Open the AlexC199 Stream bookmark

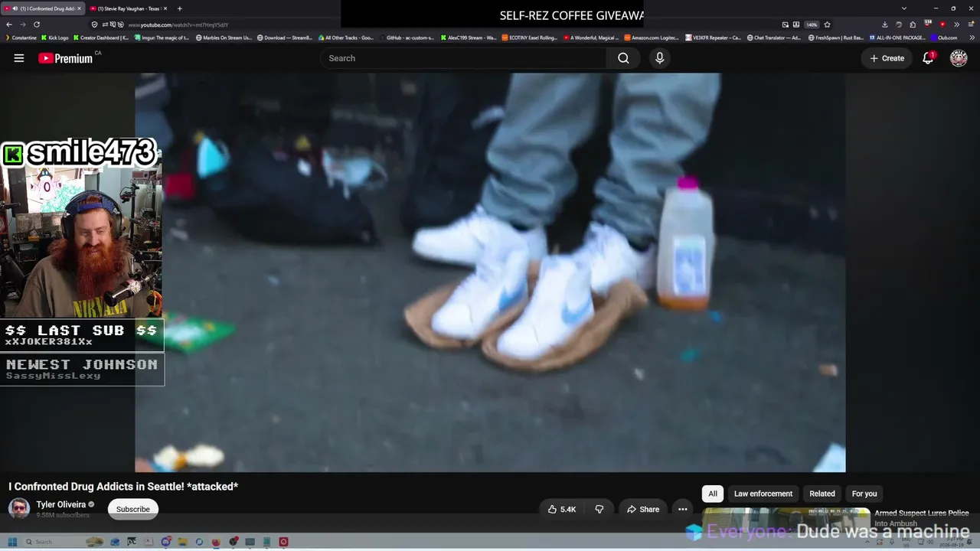[468, 37]
